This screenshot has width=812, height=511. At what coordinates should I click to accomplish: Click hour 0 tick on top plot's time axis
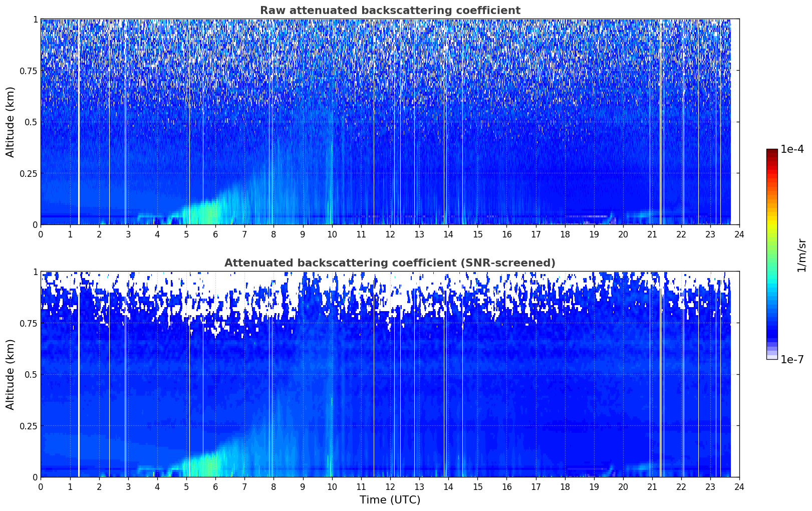41,234
